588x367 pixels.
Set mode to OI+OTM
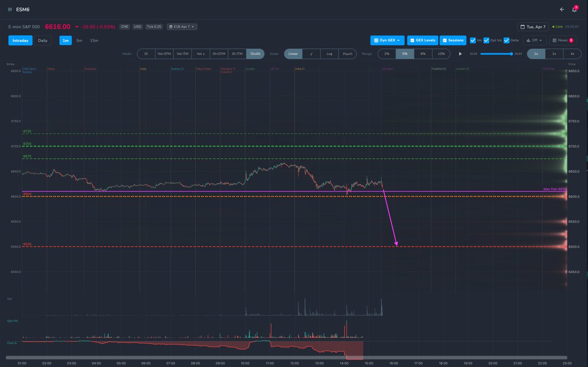(x=219, y=54)
